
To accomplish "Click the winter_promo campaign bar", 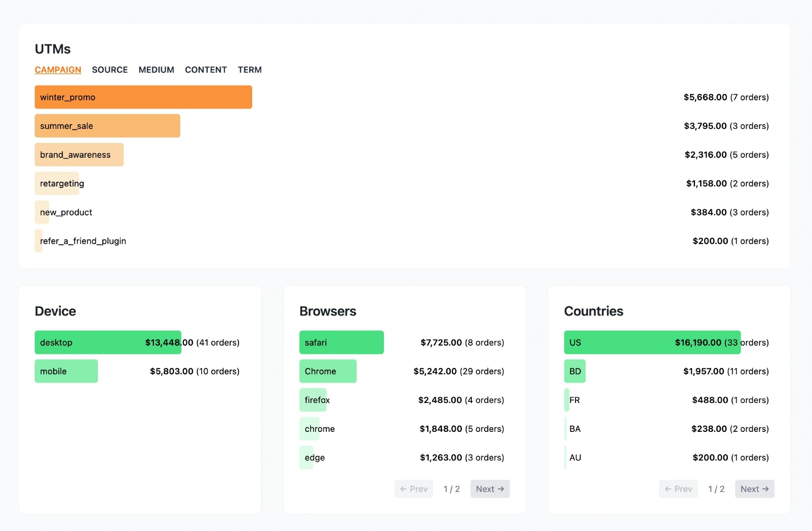I will pos(143,97).
